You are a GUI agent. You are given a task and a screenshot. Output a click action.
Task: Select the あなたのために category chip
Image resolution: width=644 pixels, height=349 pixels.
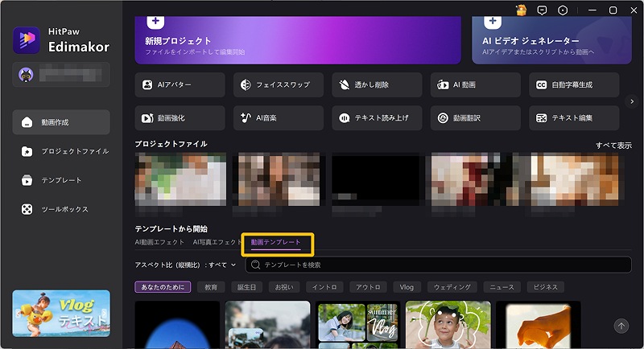coord(163,287)
